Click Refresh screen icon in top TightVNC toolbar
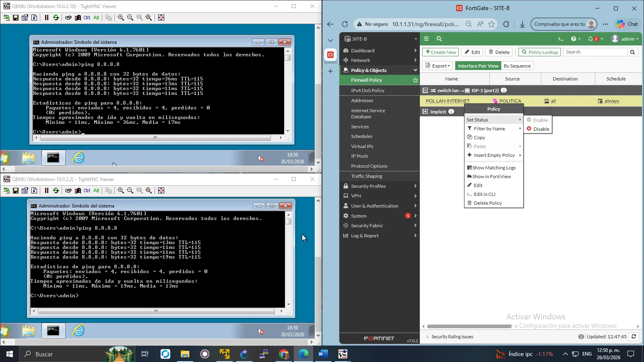 pyautogui.click(x=56, y=18)
